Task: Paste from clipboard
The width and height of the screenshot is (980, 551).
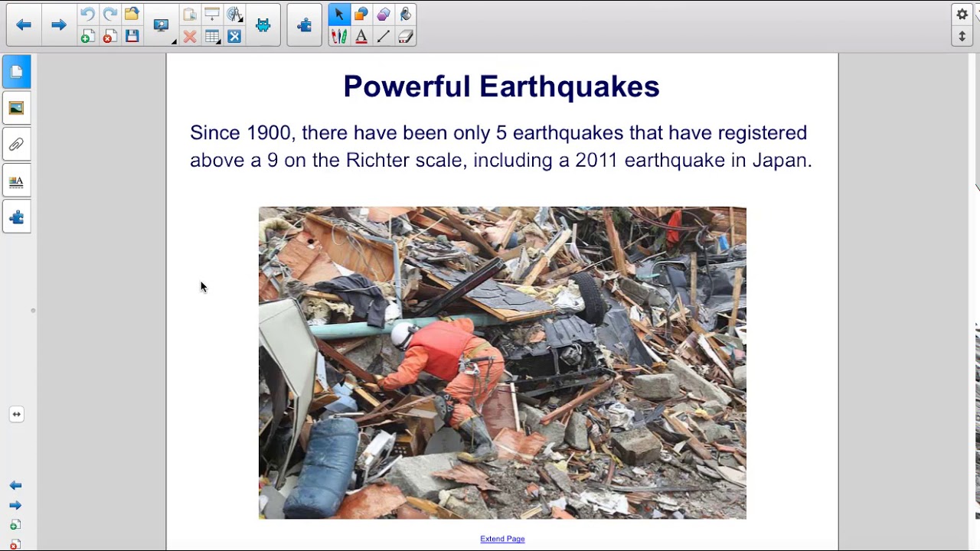Action: (x=190, y=15)
